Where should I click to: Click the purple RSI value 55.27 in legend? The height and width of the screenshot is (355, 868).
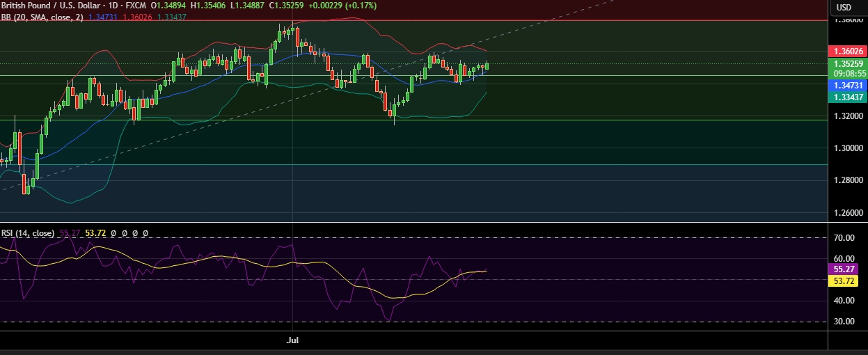[70, 234]
